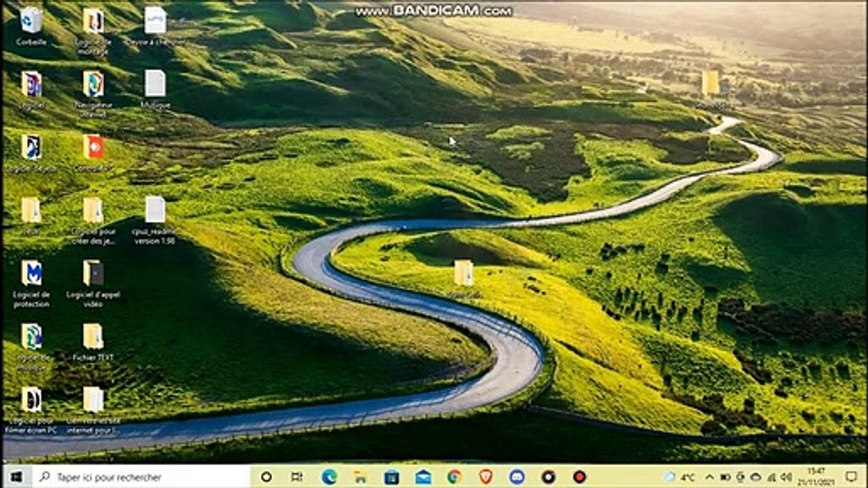
Task: Open Cortana from the taskbar circle
Action: tap(266, 477)
